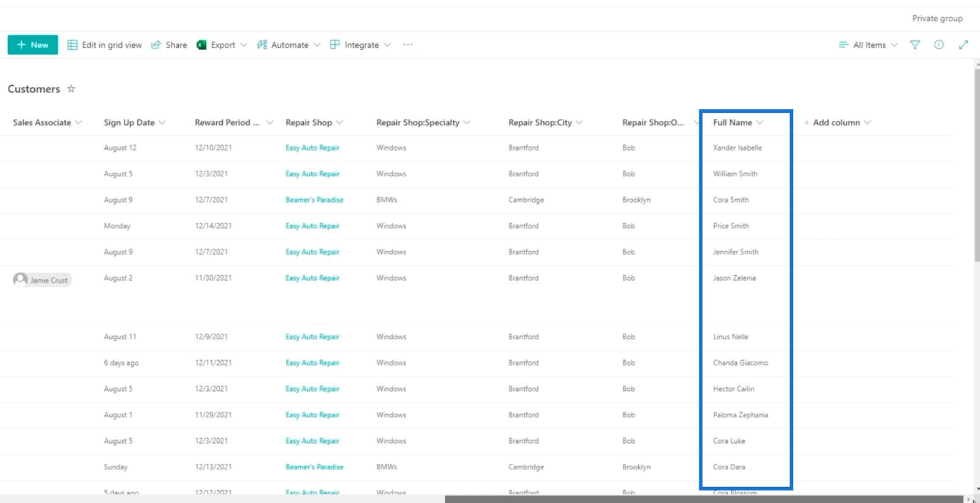Open the All Items view switcher
980x503 pixels.
[868, 45]
